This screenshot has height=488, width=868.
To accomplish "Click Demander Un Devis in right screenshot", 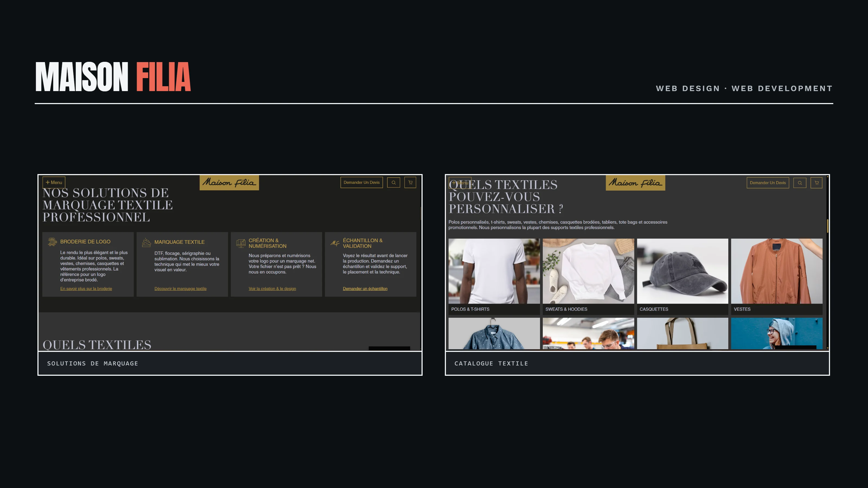I will pos(768,182).
